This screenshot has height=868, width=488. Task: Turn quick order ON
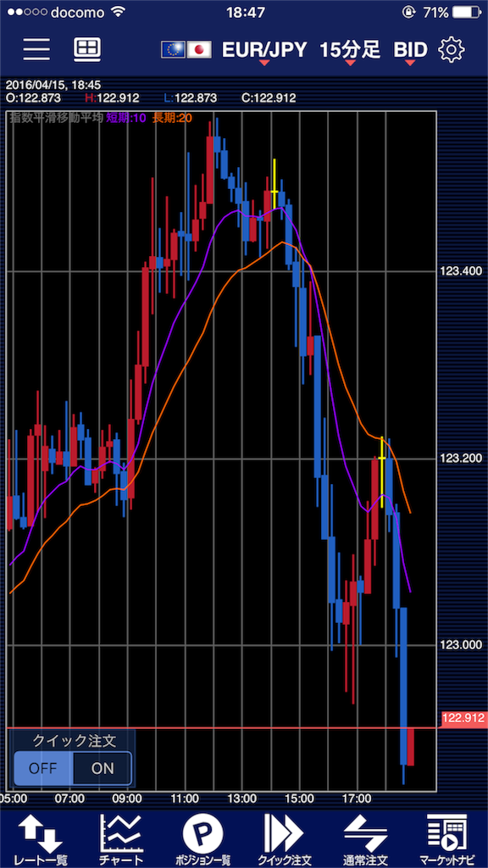[x=103, y=768]
